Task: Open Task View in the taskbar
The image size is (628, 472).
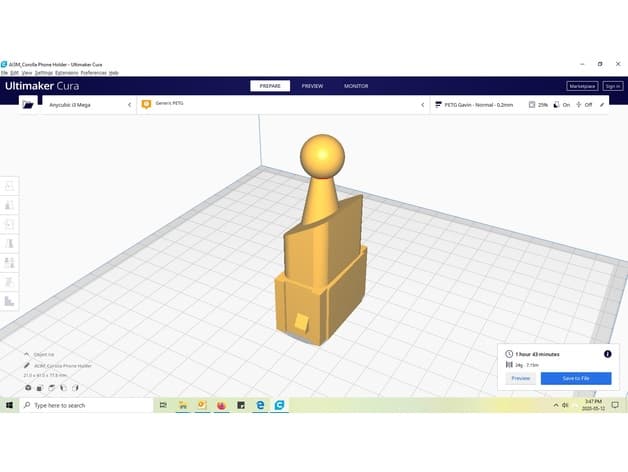Action: click(163, 405)
